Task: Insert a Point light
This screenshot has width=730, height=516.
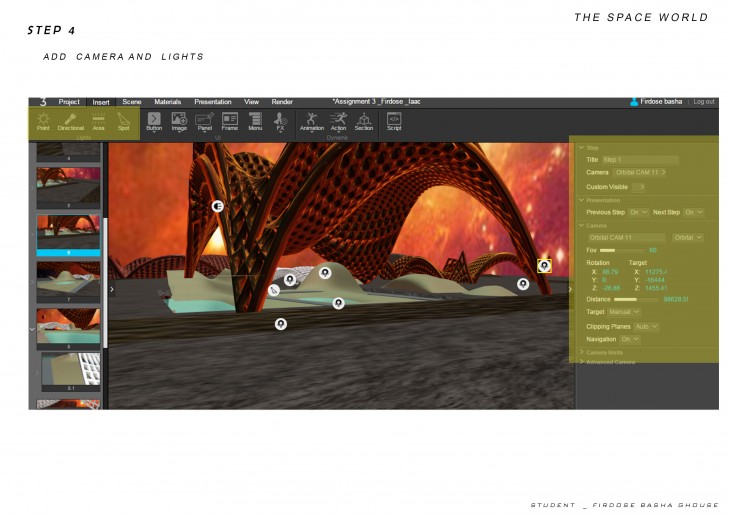Action: point(43,121)
